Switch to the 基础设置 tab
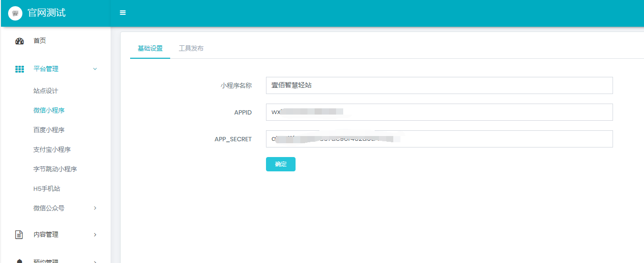 click(150, 49)
